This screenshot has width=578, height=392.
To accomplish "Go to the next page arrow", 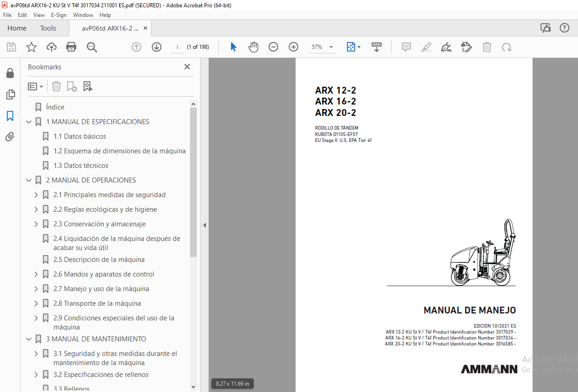I will pos(157,47).
